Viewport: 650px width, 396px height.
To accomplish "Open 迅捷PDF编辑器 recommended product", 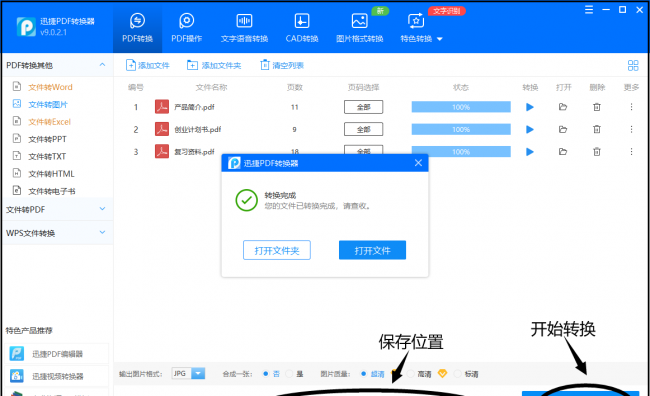I will coord(57,354).
